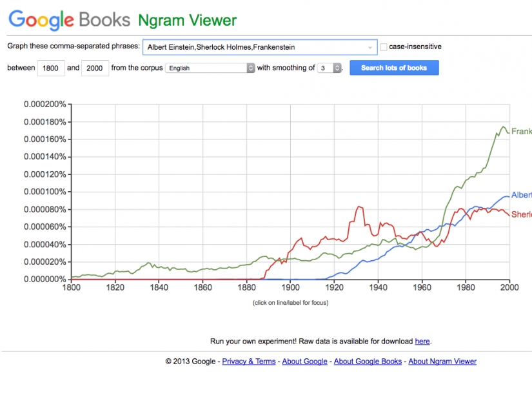The height and width of the screenshot is (399, 532).
Task: Click the Google Books logo
Action: click(69, 20)
